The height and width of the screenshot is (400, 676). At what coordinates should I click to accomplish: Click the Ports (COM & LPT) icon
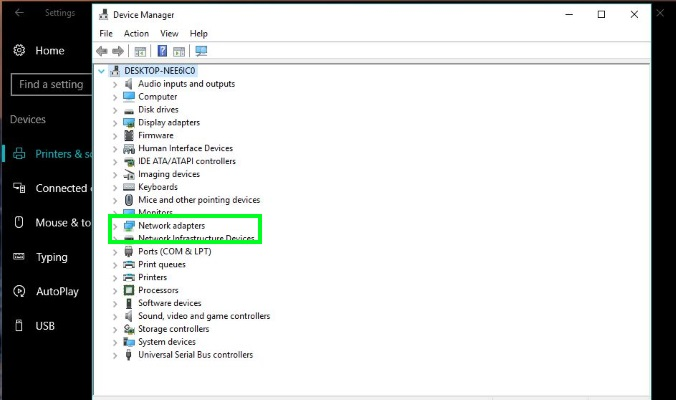(x=128, y=251)
